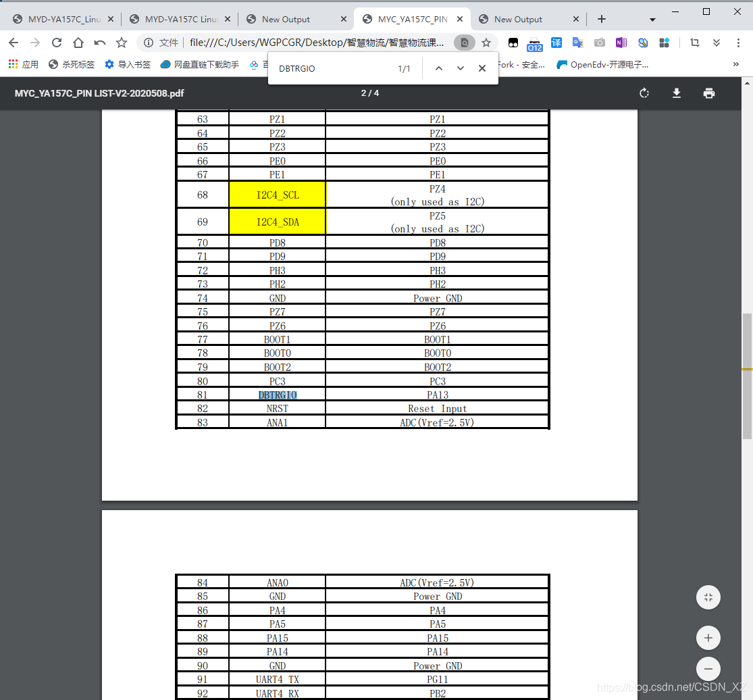Open the OneNote clipper extension
This screenshot has height=700, width=753.
pos(621,43)
